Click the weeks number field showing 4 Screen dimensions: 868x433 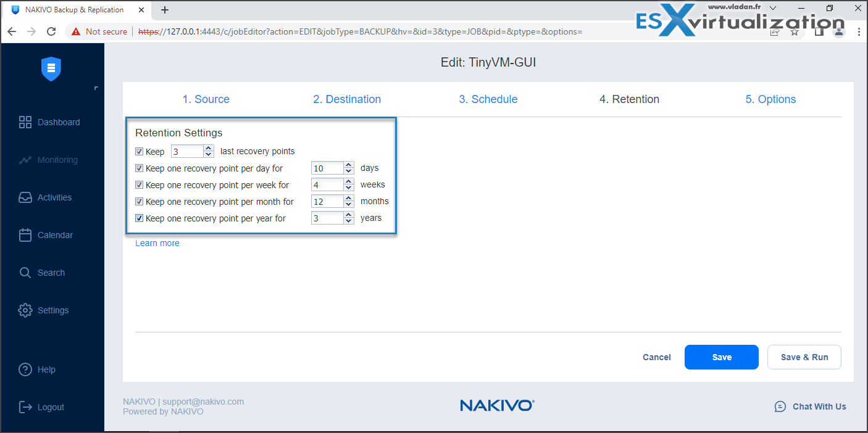click(x=327, y=184)
